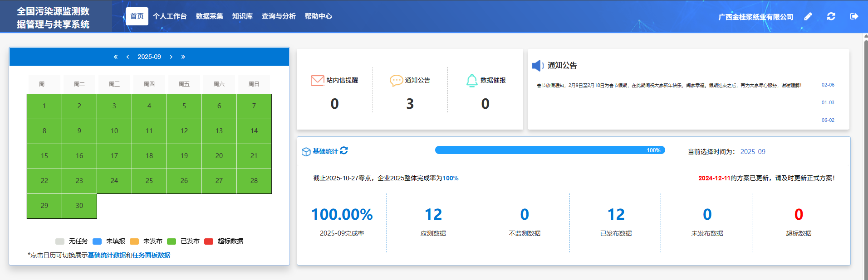Click the green 已发布 legend swatch
Screen dimensions: 868x280
tap(172, 241)
